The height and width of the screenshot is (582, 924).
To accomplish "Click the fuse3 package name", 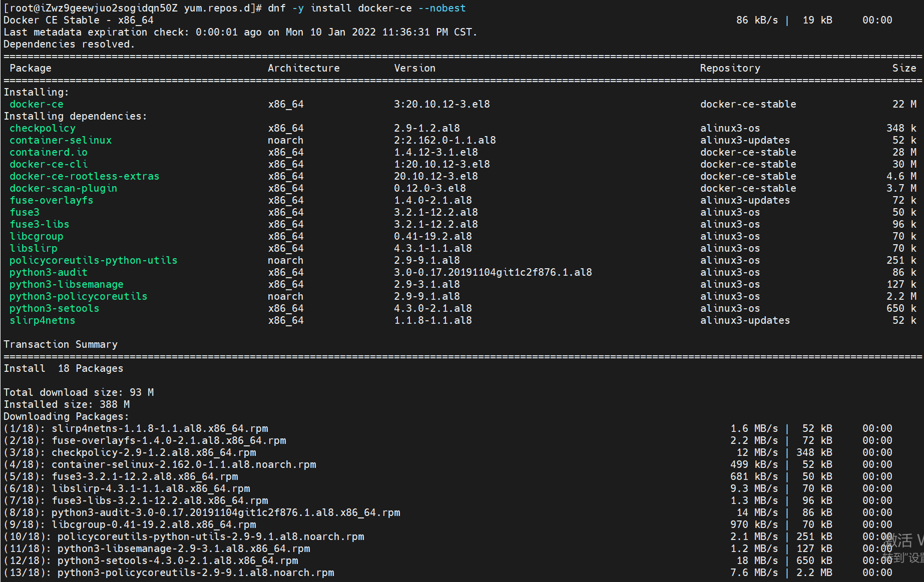I will (x=25, y=212).
